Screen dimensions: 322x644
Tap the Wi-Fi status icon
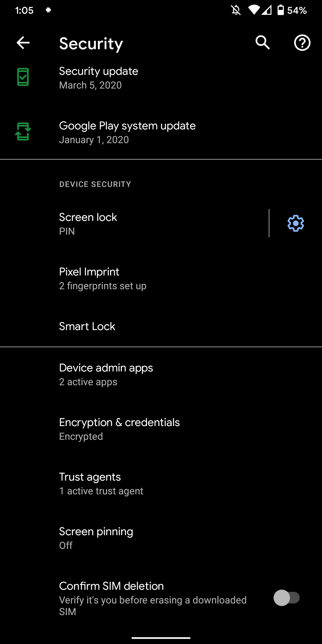(254, 10)
